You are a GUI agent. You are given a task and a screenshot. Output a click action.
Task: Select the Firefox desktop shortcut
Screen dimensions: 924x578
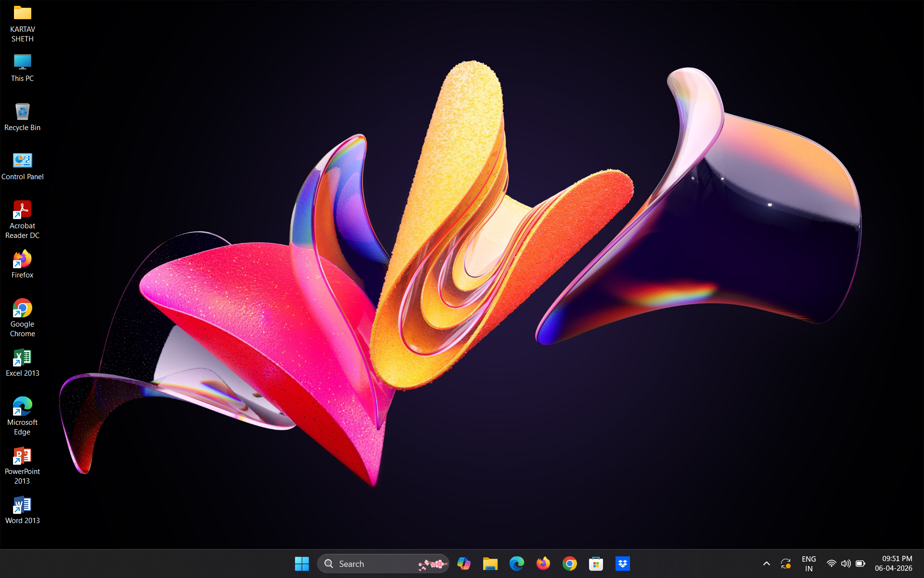[x=22, y=259]
